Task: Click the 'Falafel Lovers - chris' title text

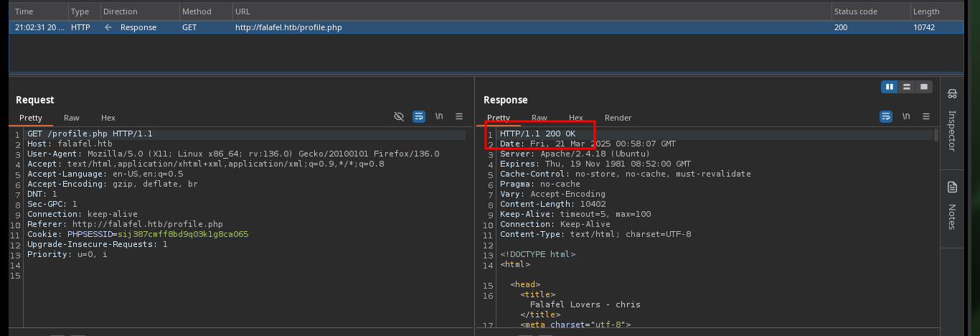Action: coord(585,304)
